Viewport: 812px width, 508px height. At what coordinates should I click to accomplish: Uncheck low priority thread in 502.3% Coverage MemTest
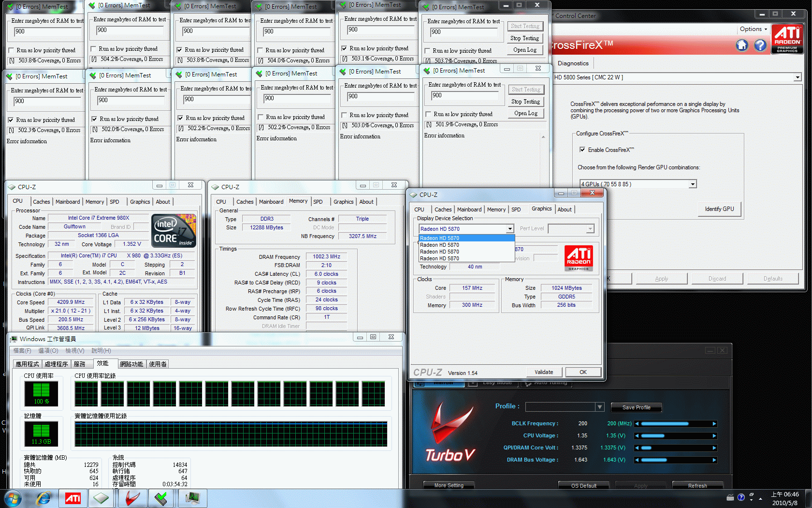click(x=11, y=120)
